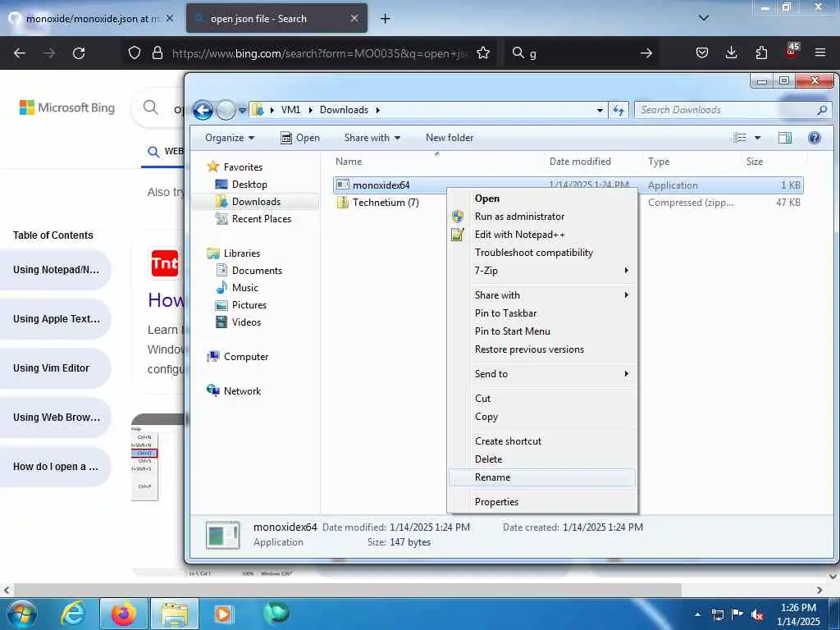The width and height of the screenshot is (840, 630).
Task: Open the Firefox tracking protection shield
Action: pos(135,52)
